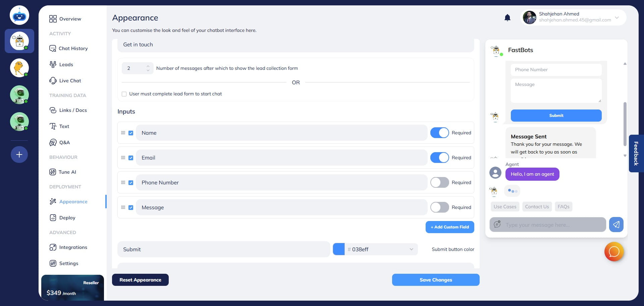Enable Required for the Phone Number field
This screenshot has height=306, width=644.
tap(439, 182)
